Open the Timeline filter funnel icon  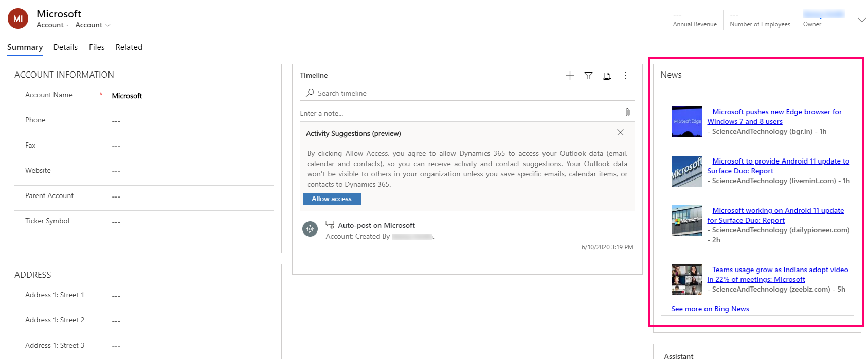coord(588,76)
